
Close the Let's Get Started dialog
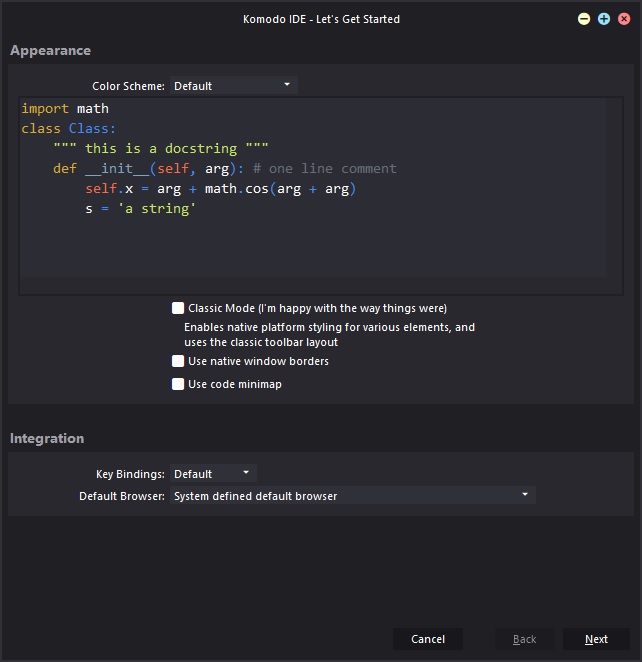pos(624,19)
